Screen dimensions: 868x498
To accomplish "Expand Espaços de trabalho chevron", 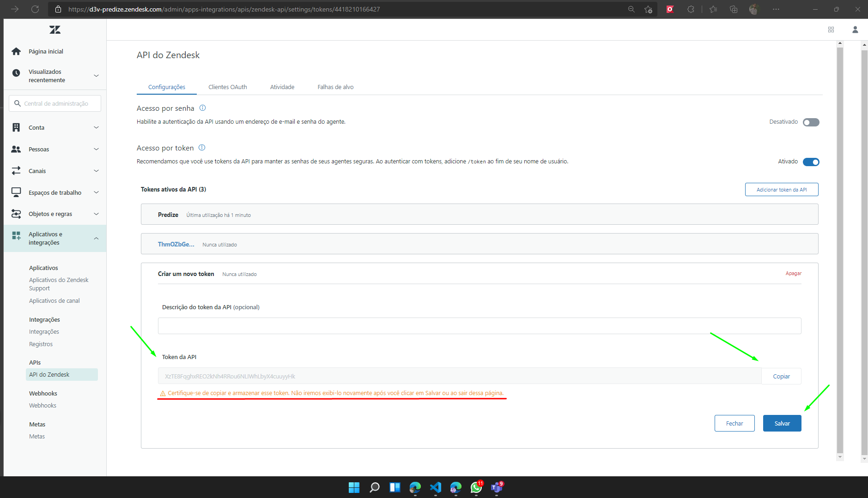I will pyautogui.click(x=96, y=192).
